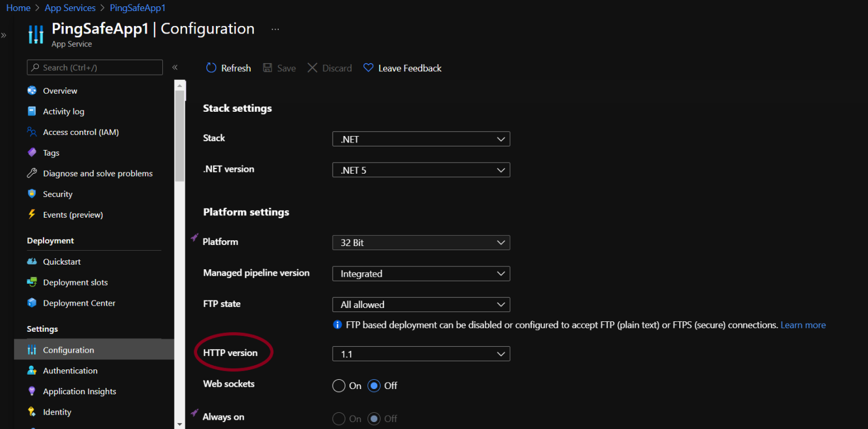Open the HTTP version dropdown
This screenshot has height=429, width=868.
[421, 354]
